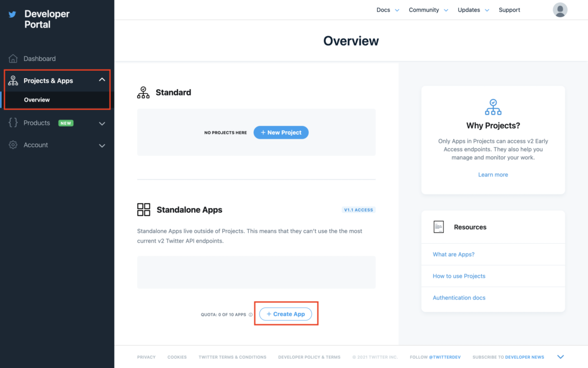
Task: Open the Cookies footer link
Action: (x=177, y=357)
